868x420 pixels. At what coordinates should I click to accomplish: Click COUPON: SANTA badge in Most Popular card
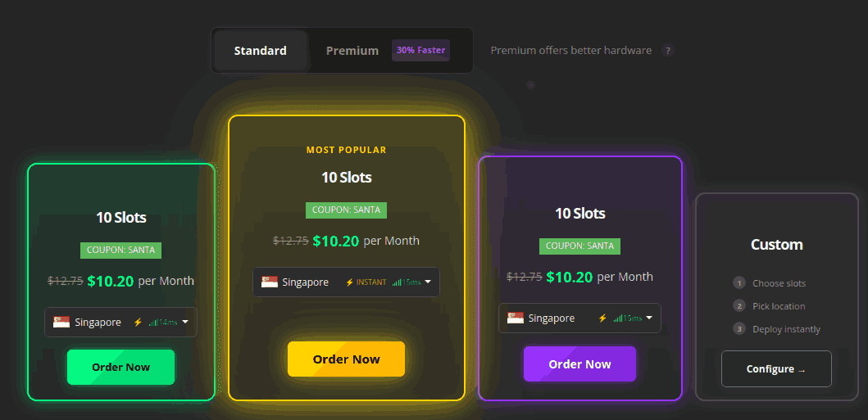click(x=346, y=210)
